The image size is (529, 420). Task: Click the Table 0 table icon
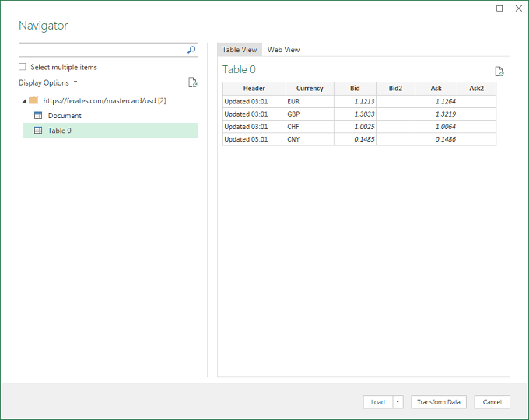37,131
